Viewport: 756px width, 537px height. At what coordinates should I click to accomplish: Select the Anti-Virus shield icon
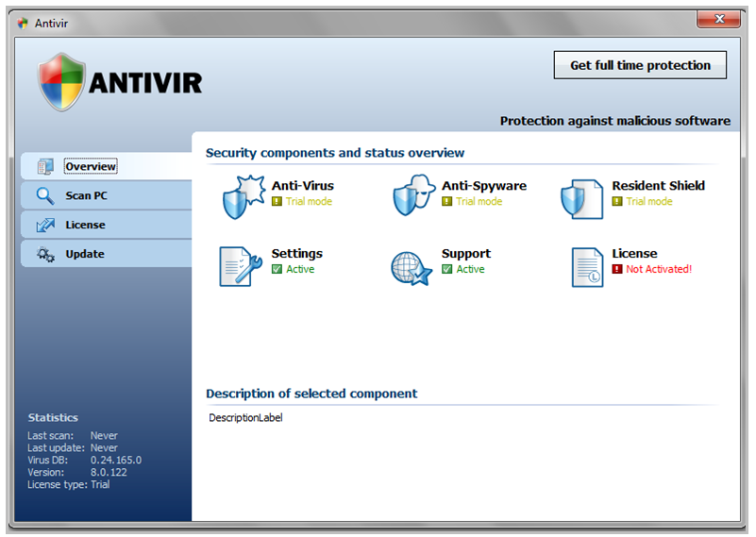(244, 197)
